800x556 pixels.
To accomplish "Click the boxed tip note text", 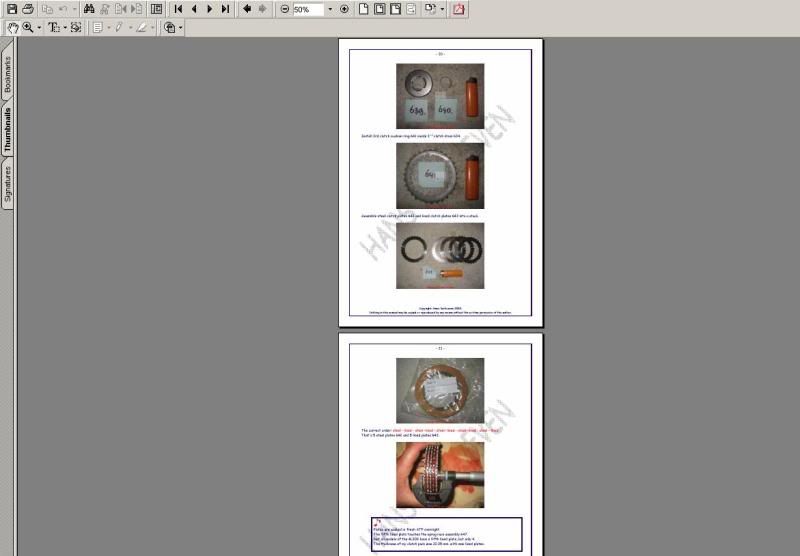I will point(446,534).
